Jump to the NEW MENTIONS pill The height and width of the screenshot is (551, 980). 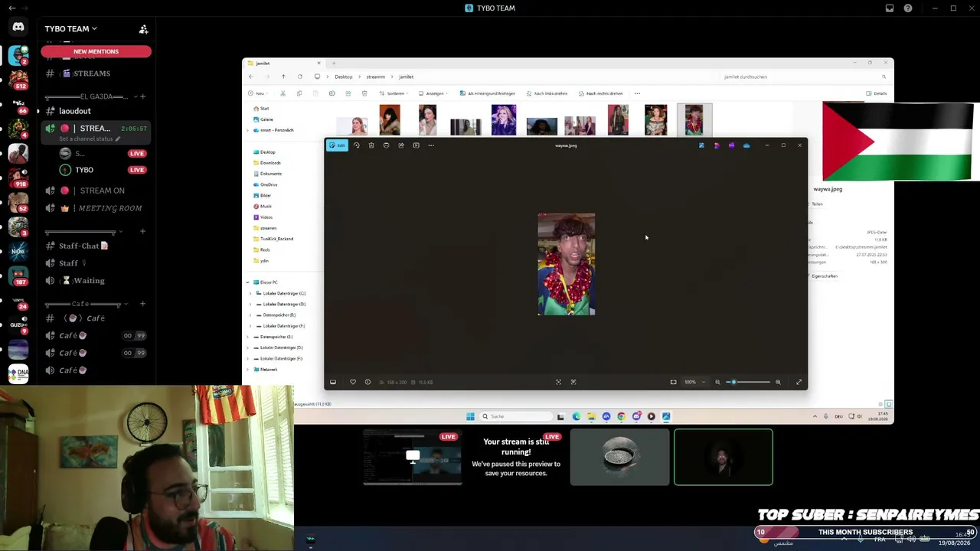pyautogui.click(x=96, y=51)
